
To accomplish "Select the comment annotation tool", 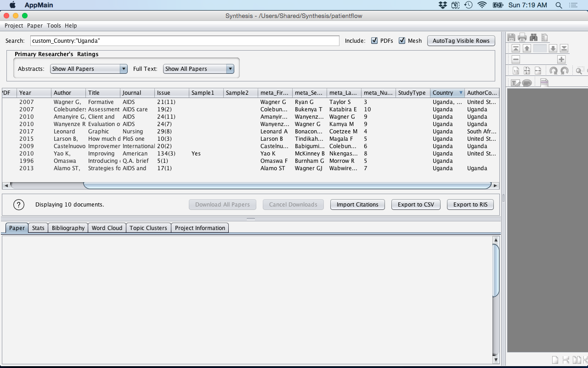I will tap(527, 83).
